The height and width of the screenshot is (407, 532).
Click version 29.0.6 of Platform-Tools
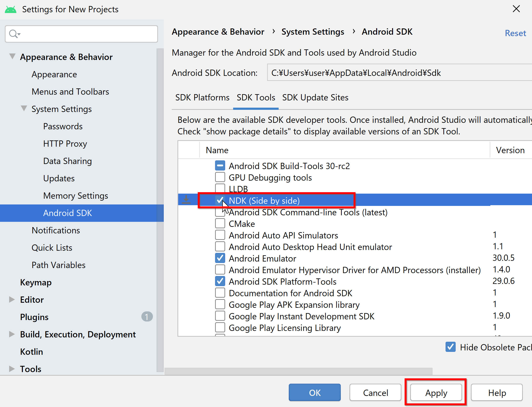[503, 281]
